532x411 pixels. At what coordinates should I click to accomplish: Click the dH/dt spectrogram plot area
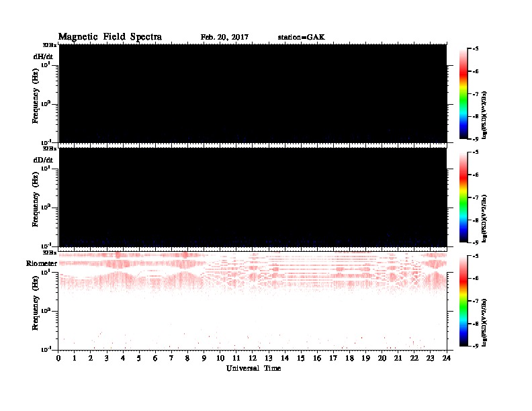(253, 93)
